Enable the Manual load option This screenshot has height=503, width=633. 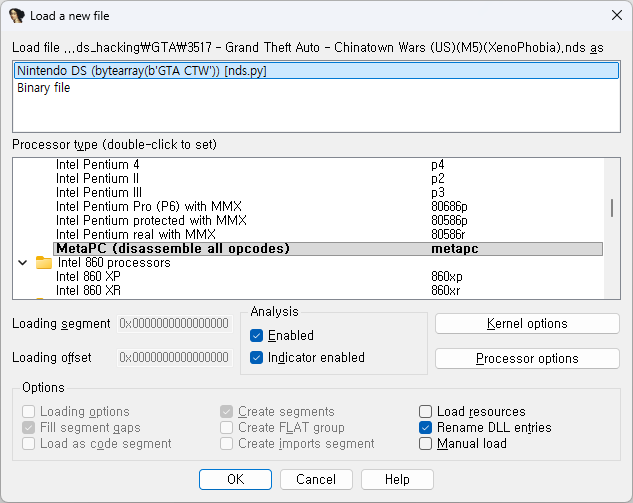pos(425,444)
